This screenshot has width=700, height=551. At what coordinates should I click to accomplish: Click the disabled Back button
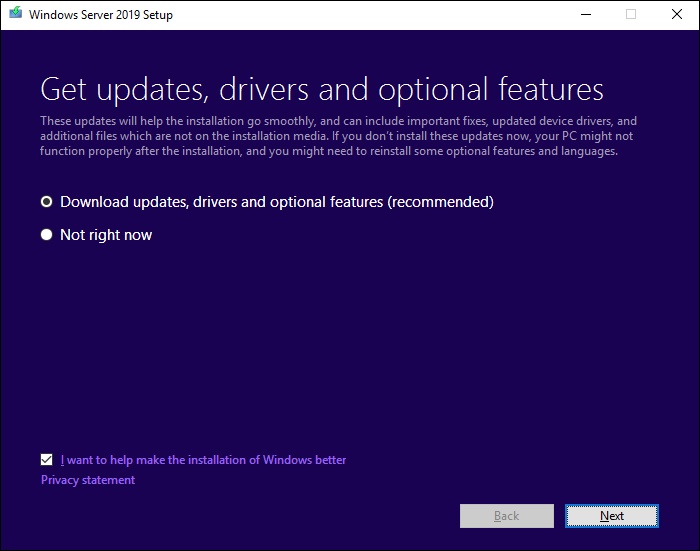[x=506, y=516]
